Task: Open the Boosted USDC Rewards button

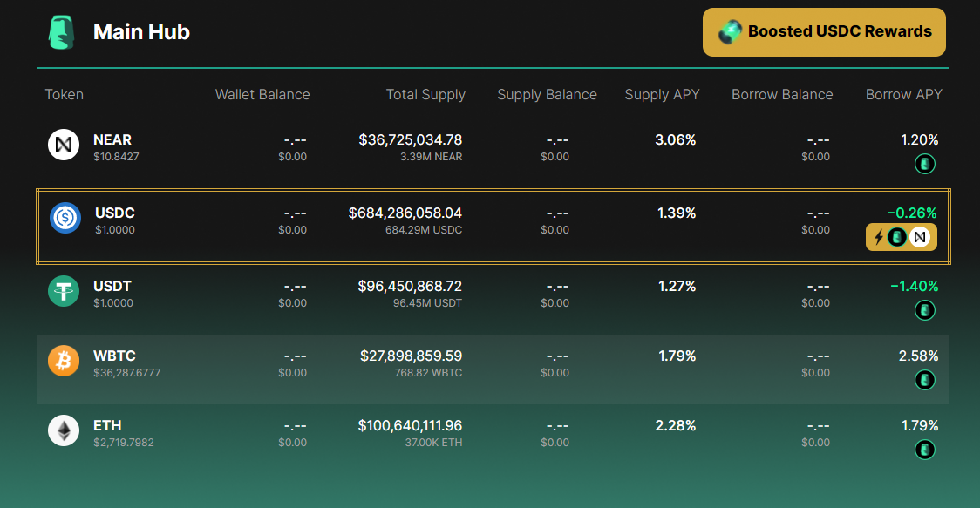Action: pos(824,32)
